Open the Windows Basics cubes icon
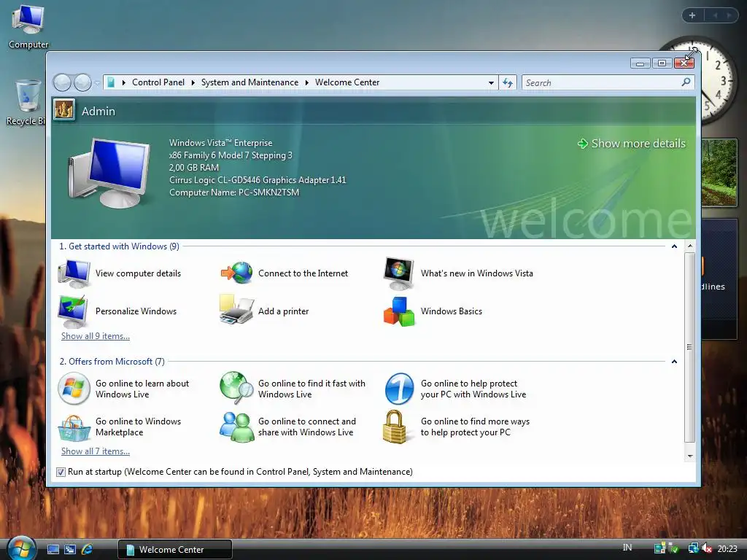Screen dimensions: 747x560 click(x=399, y=311)
